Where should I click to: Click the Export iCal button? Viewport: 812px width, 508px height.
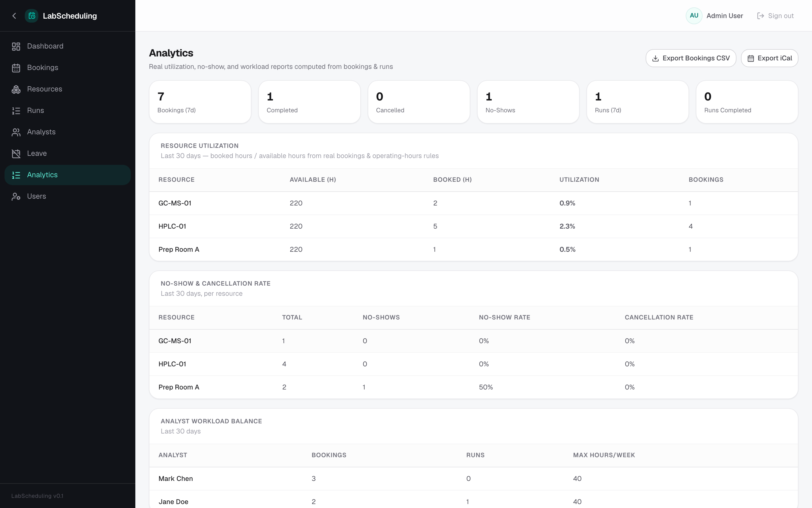769,58
